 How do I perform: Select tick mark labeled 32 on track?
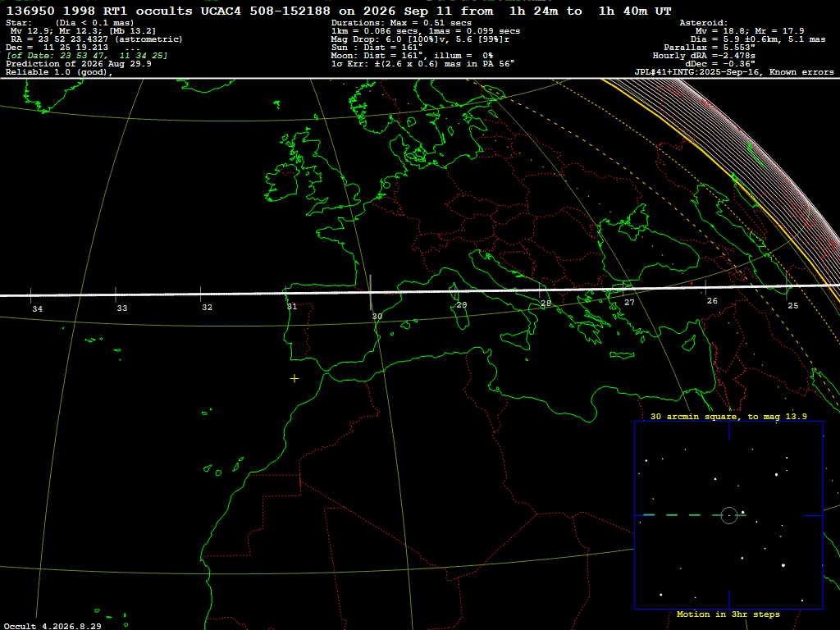click(207, 308)
